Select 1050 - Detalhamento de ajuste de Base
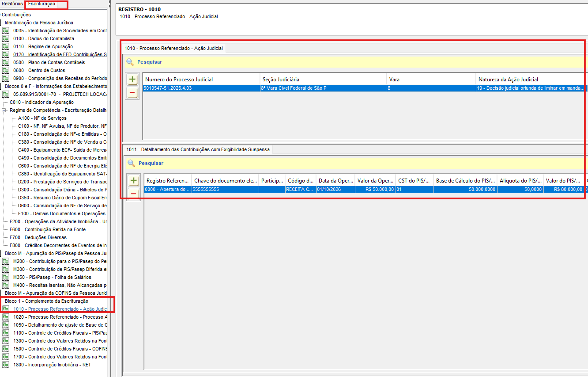Viewport: 588px width, 377px height. point(60,325)
